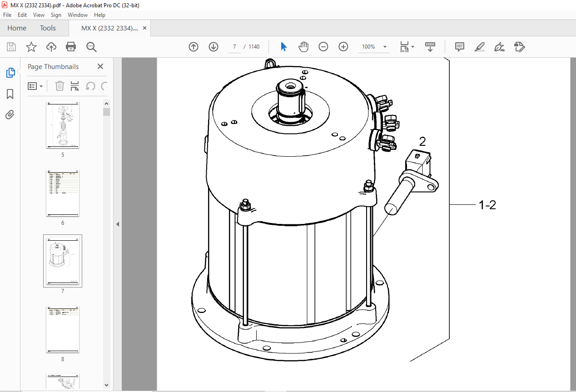Screen dimensions: 576x392
Task: Zoom in with the plus icon
Action: click(x=343, y=47)
